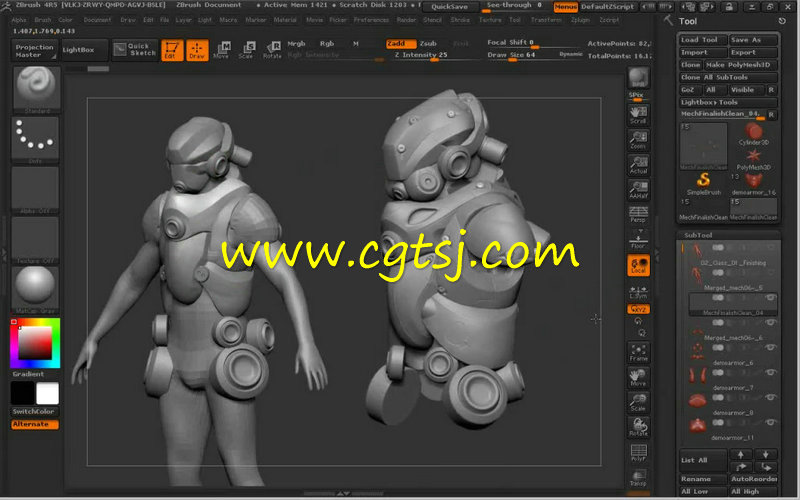800x500 pixels.
Task: Open Projection Master
Action: tap(34, 50)
